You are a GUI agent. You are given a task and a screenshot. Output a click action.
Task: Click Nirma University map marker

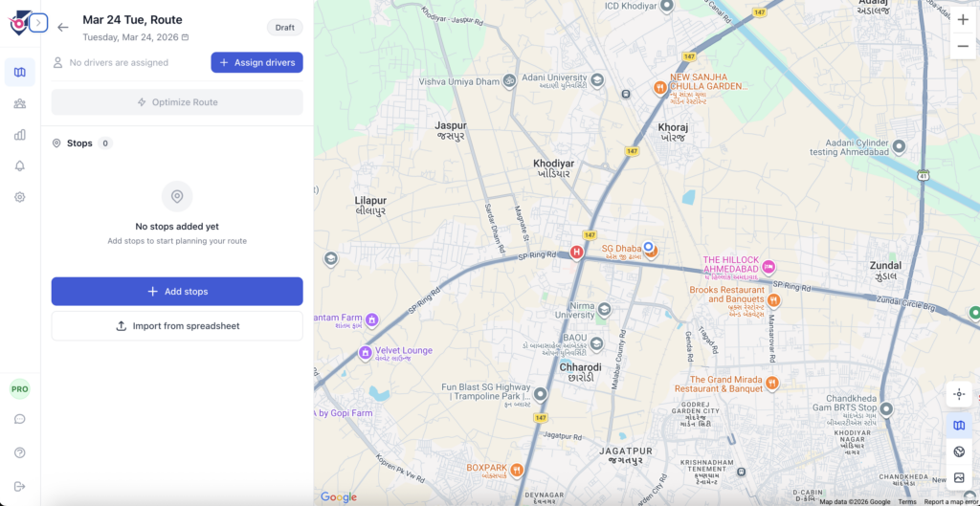tap(604, 309)
